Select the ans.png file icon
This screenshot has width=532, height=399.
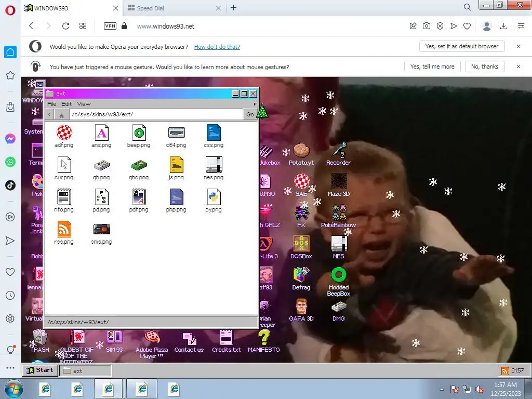tap(101, 132)
